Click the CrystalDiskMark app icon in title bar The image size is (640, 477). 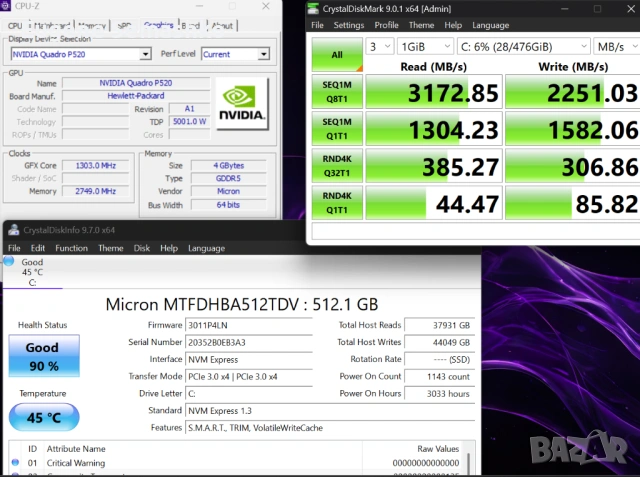[314, 8]
